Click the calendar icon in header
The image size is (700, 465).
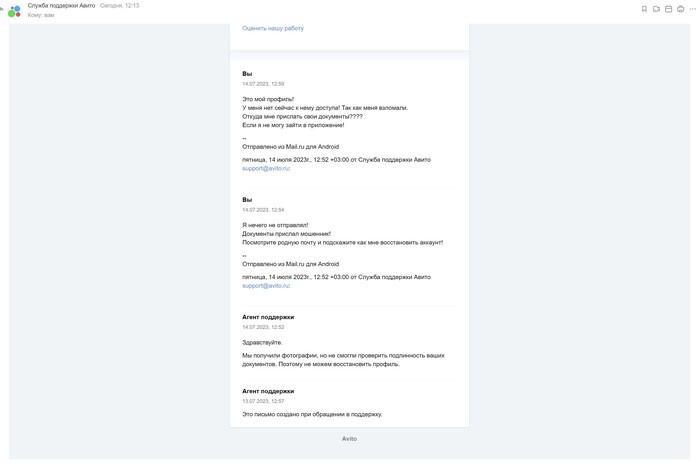[x=669, y=9]
